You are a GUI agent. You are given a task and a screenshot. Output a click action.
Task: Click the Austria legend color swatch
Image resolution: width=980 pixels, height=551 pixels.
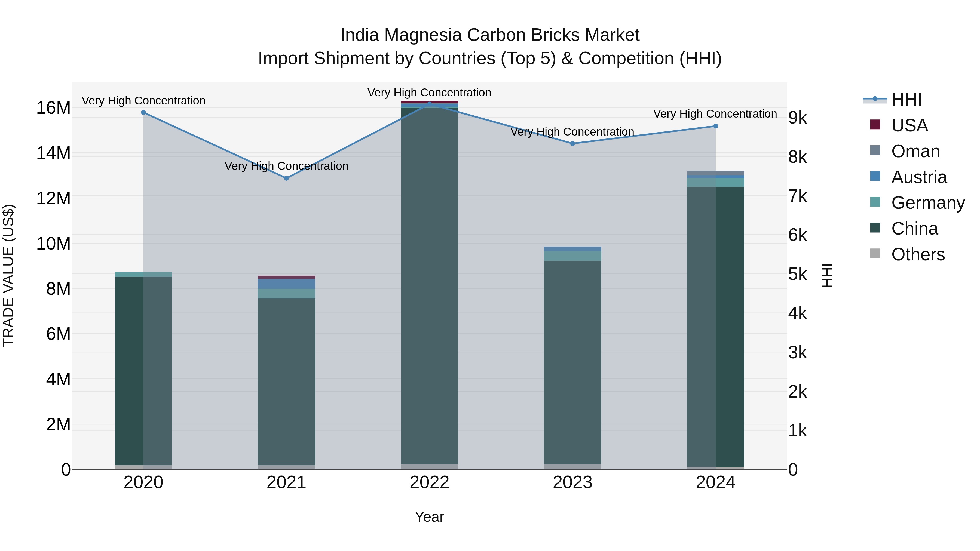[x=875, y=176]
